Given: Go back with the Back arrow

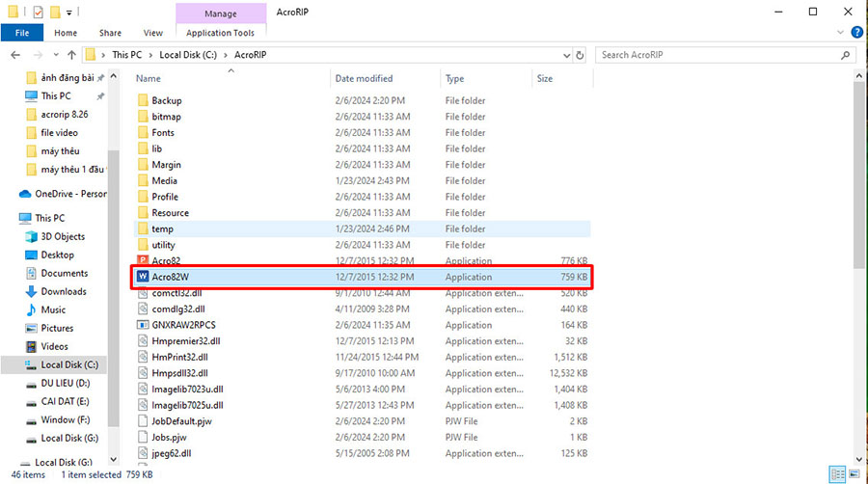Looking at the screenshot, I should click(15, 55).
